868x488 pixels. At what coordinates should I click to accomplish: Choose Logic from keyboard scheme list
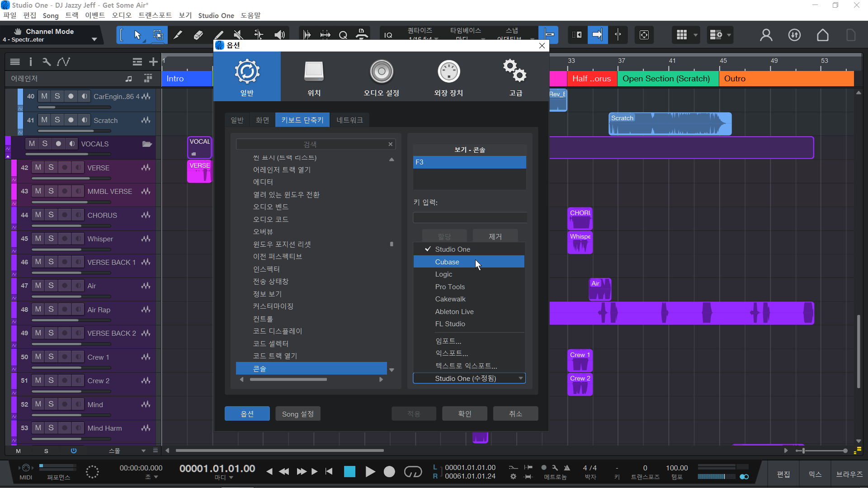[443, 274]
